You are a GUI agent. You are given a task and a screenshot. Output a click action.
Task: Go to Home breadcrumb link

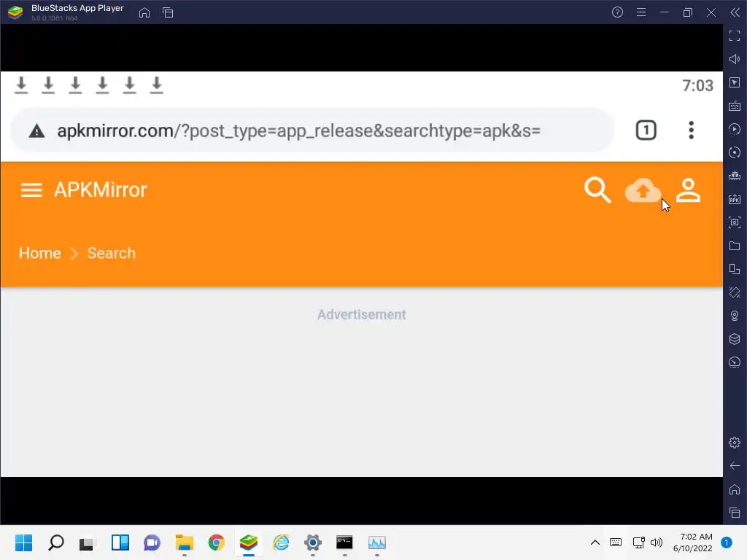(40, 253)
